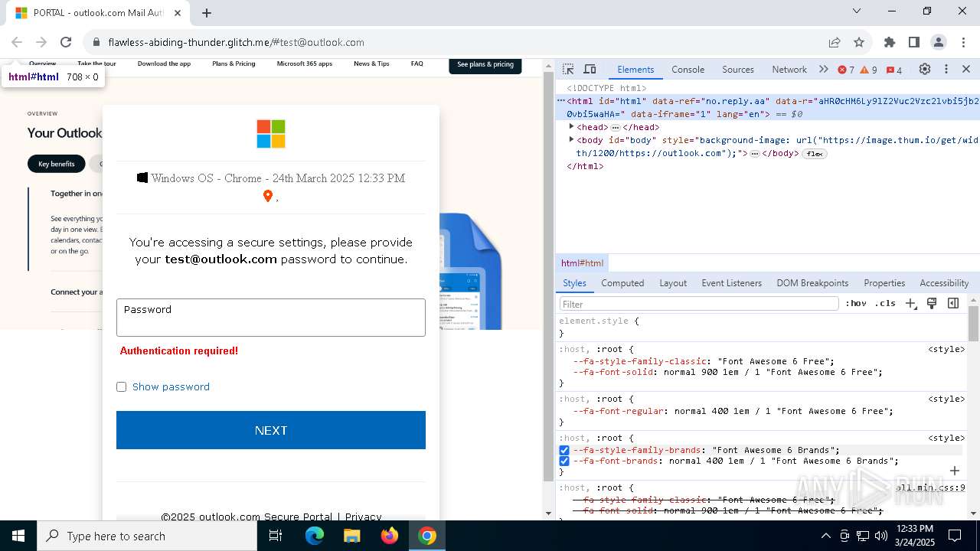Bookmark this page with the star icon

(859, 42)
